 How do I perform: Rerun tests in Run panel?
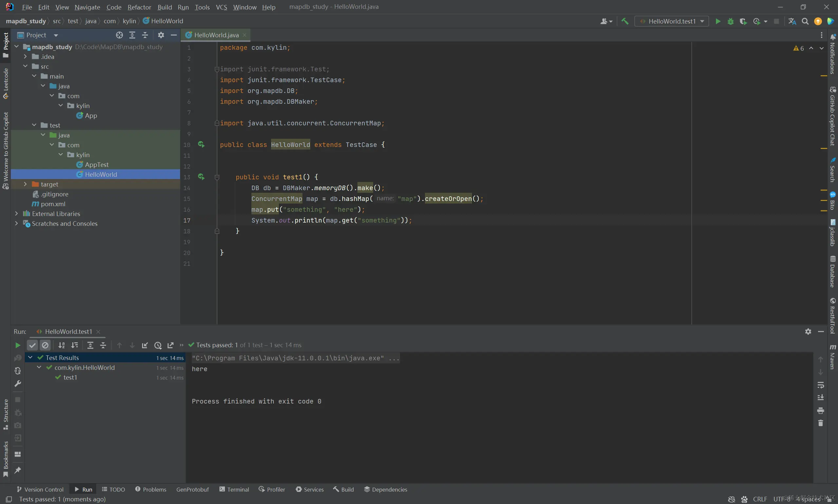[18, 345]
